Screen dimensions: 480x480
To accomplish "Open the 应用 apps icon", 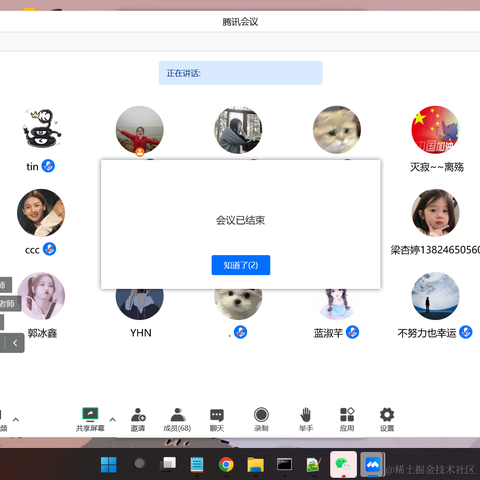I will click(347, 419).
